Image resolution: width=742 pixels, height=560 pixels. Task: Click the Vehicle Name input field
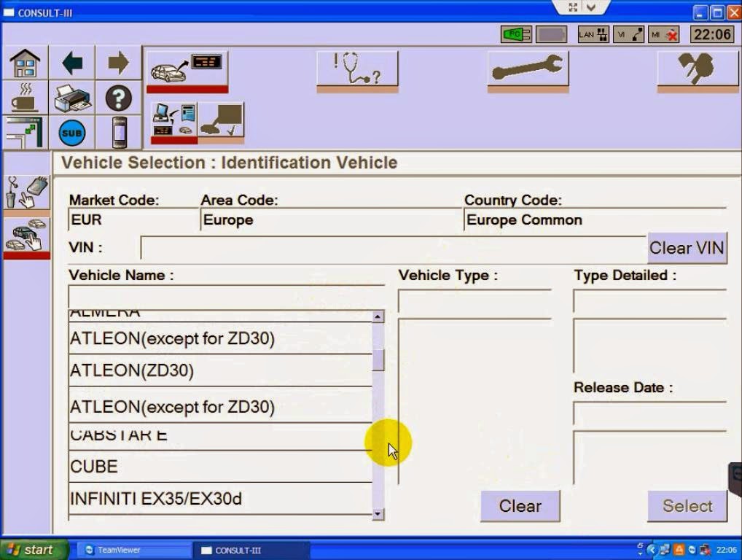point(226,297)
